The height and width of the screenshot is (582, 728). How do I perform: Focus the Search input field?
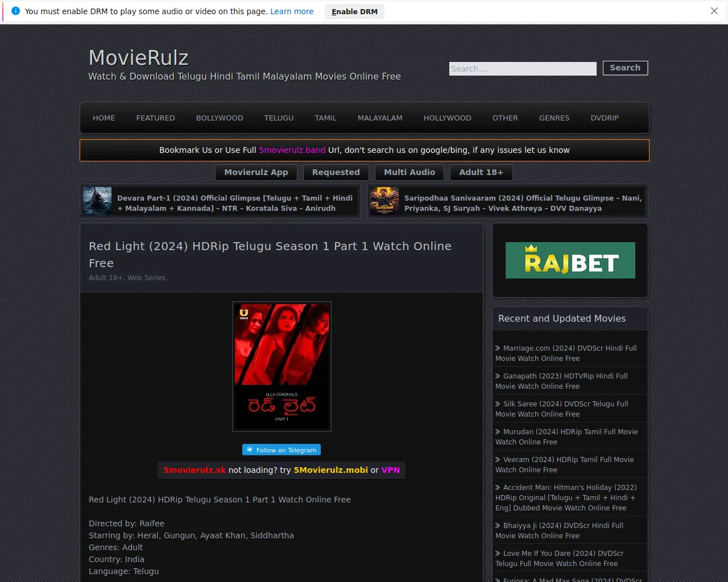tap(523, 69)
